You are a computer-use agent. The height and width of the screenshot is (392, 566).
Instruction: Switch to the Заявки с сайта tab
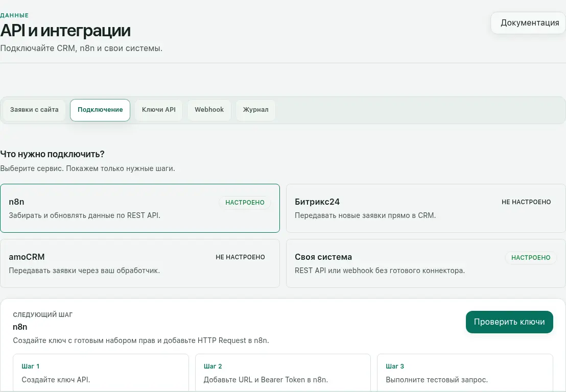[34, 110]
